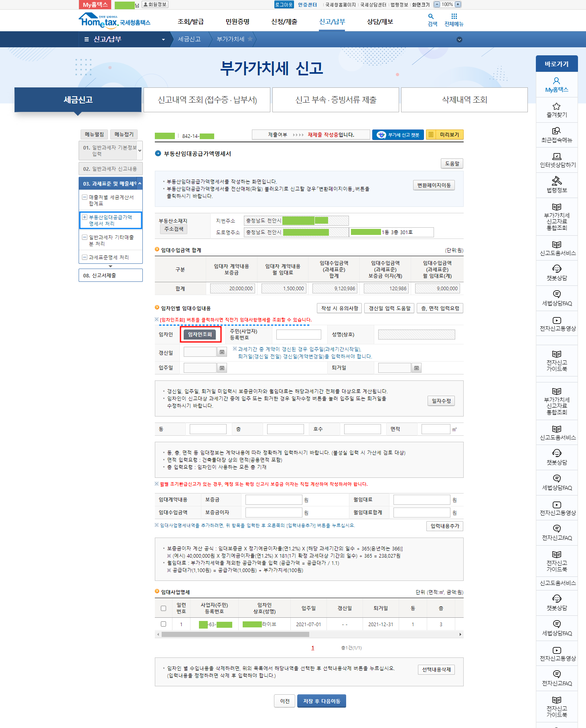Collapse 03. 과세표준 및 매출세액 section
Screen dimensions: 586x728
point(140,184)
